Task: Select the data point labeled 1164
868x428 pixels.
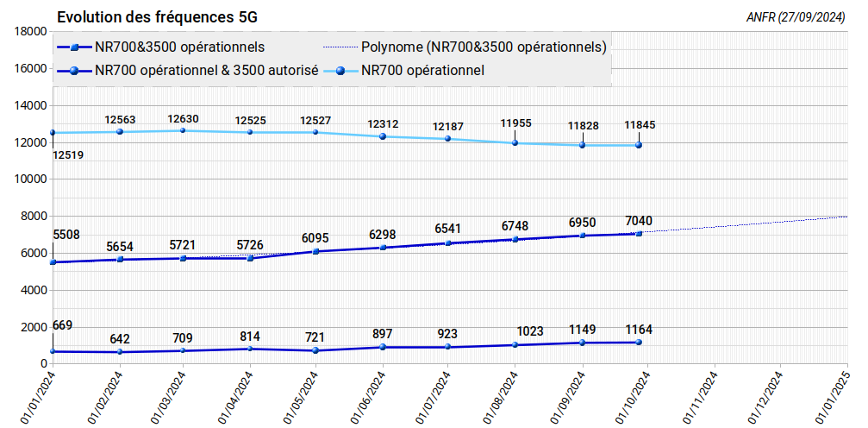Action: tap(639, 343)
